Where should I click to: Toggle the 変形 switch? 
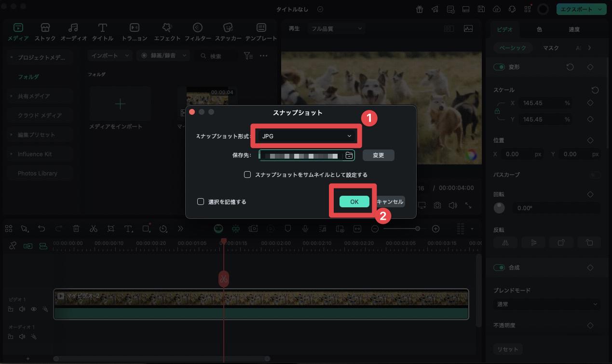point(499,67)
